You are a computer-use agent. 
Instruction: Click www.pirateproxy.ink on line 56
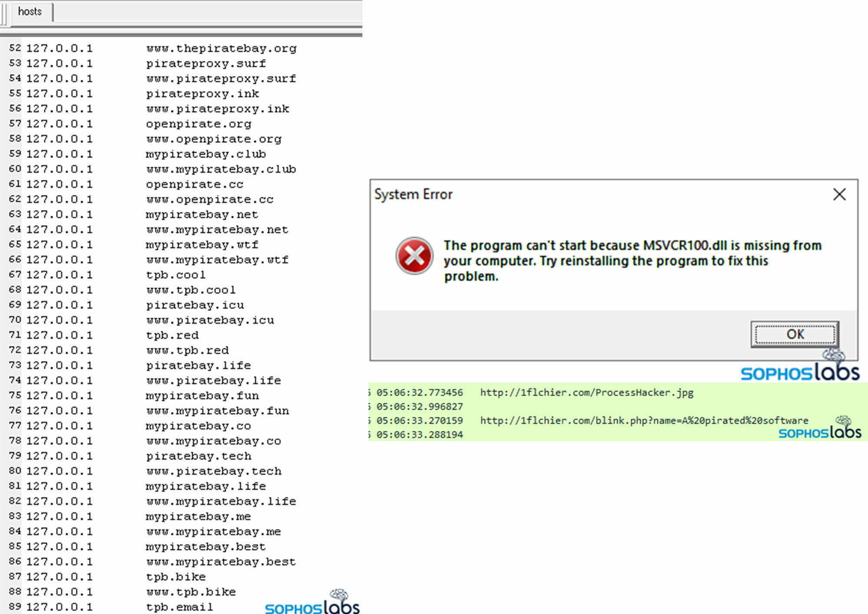[217, 109]
